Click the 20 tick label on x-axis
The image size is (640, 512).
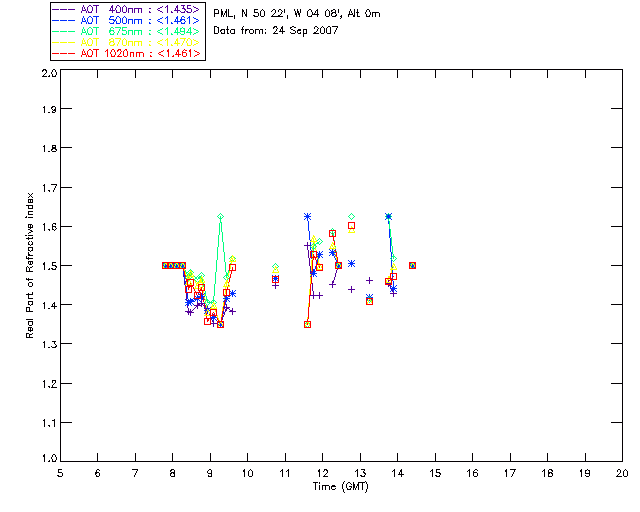click(622, 473)
